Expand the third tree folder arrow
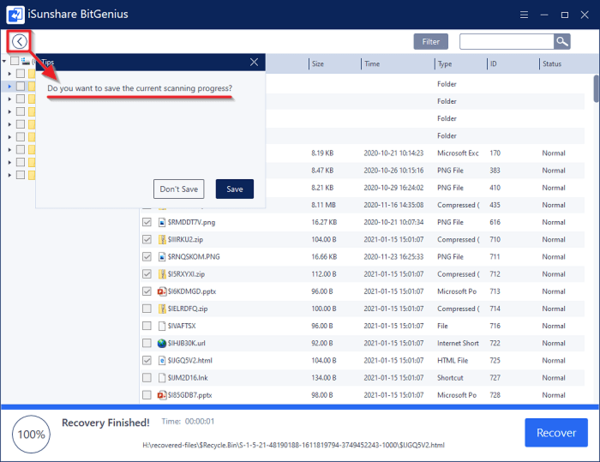This screenshot has width=600, height=462. 10,99
